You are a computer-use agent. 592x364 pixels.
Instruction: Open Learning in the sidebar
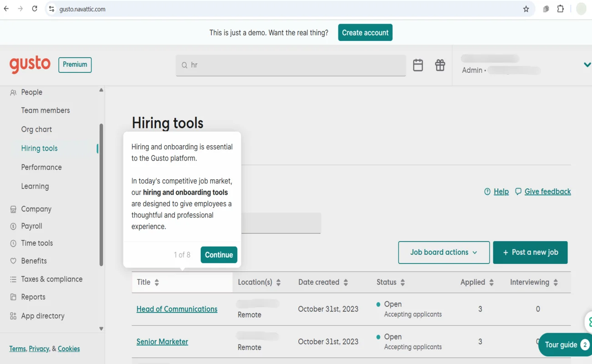tap(35, 187)
